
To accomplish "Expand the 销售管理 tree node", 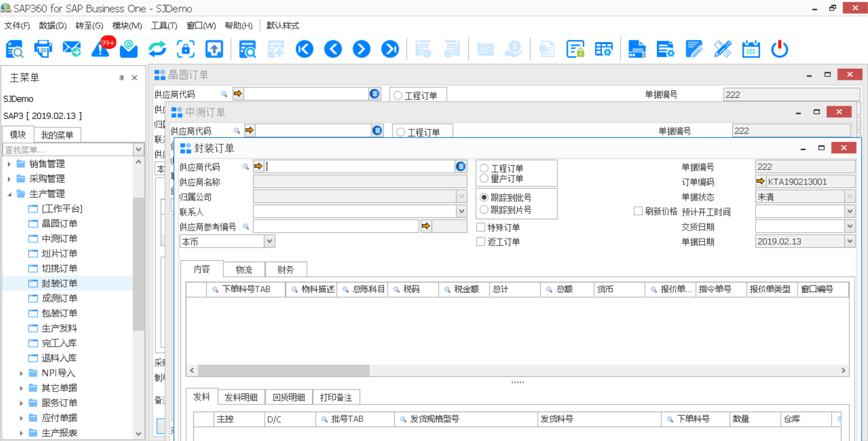I will pyautogui.click(x=9, y=164).
